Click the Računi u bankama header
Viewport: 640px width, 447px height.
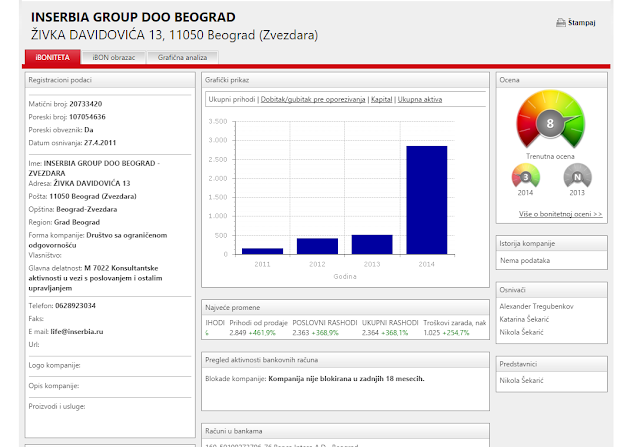pyautogui.click(x=345, y=431)
